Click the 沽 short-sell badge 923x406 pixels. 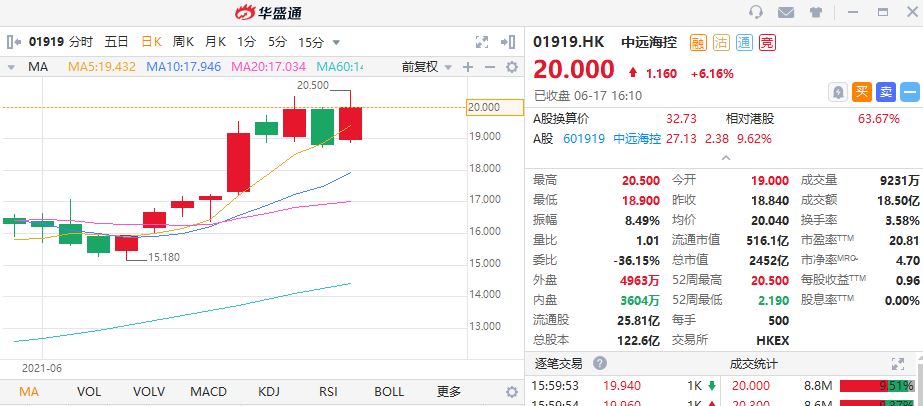pyautogui.click(x=721, y=42)
